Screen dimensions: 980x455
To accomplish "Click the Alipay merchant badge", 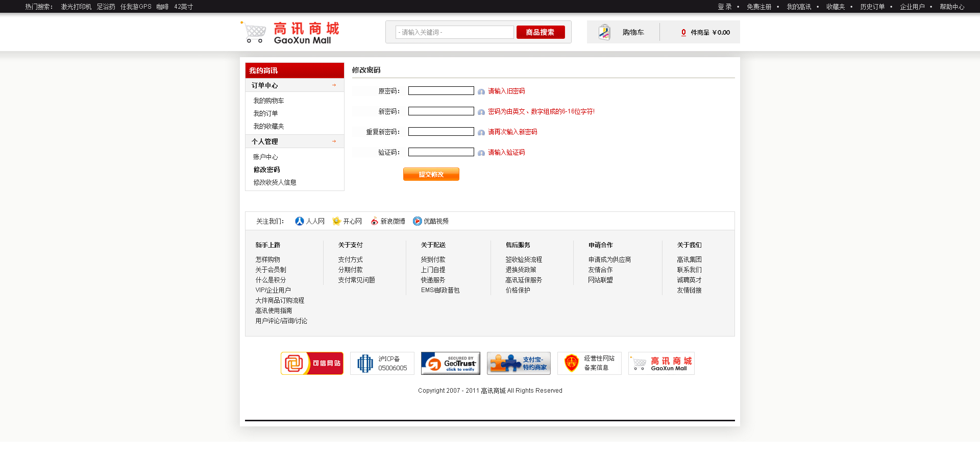I will [x=519, y=363].
